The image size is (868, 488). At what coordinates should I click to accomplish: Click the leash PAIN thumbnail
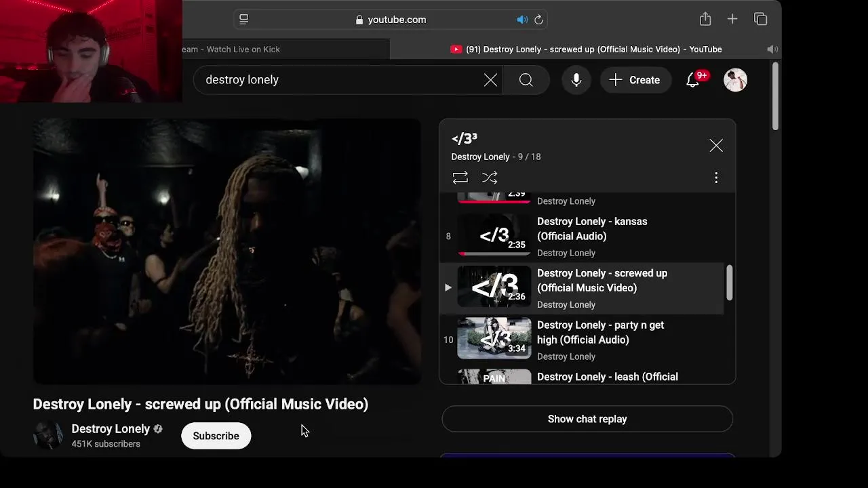click(494, 377)
